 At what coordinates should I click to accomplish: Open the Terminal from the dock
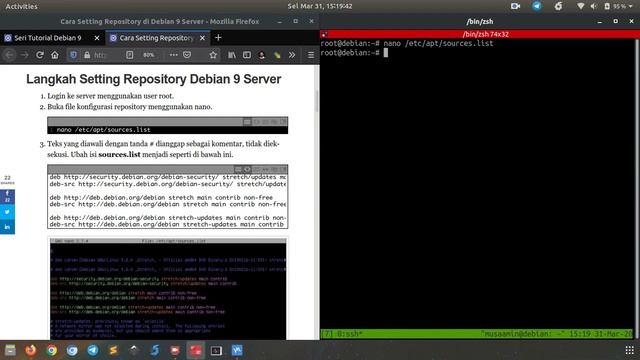pos(216,350)
